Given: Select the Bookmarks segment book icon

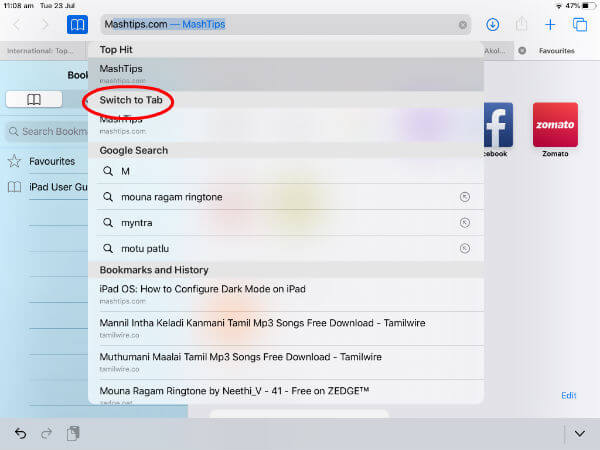Looking at the screenshot, I should (x=34, y=99).
